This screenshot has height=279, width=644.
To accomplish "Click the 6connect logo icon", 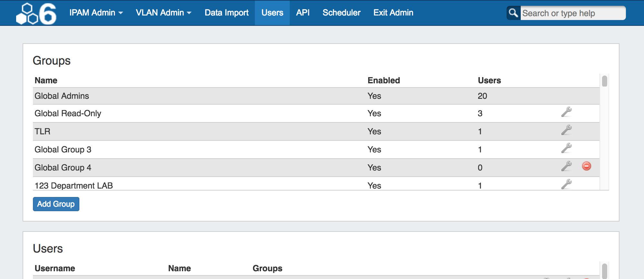I will click(x=36, y=14).
